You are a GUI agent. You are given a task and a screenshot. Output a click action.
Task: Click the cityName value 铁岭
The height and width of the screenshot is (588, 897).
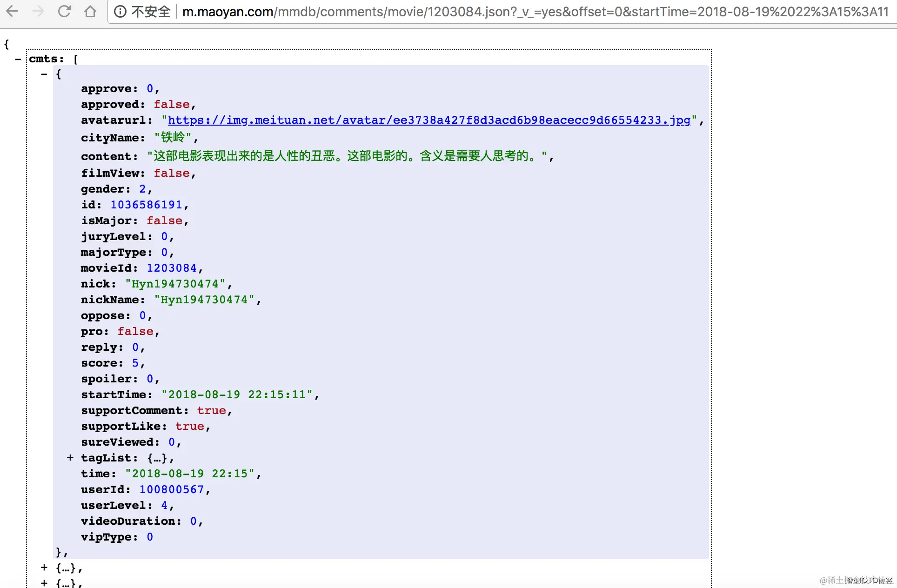[x=173, y=138]
